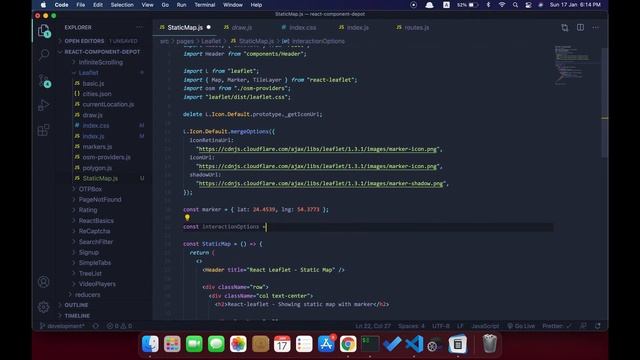This screenshot has height=360, width=640.
Task: Click the Open Changes icon in the editor toolbar
Action: tap(564, 27)
